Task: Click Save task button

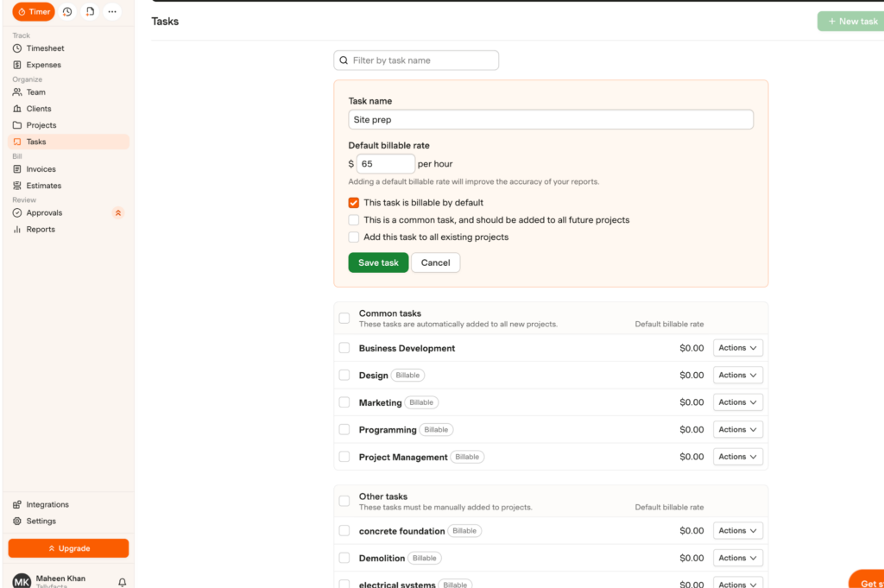Action: click(378, 262)
